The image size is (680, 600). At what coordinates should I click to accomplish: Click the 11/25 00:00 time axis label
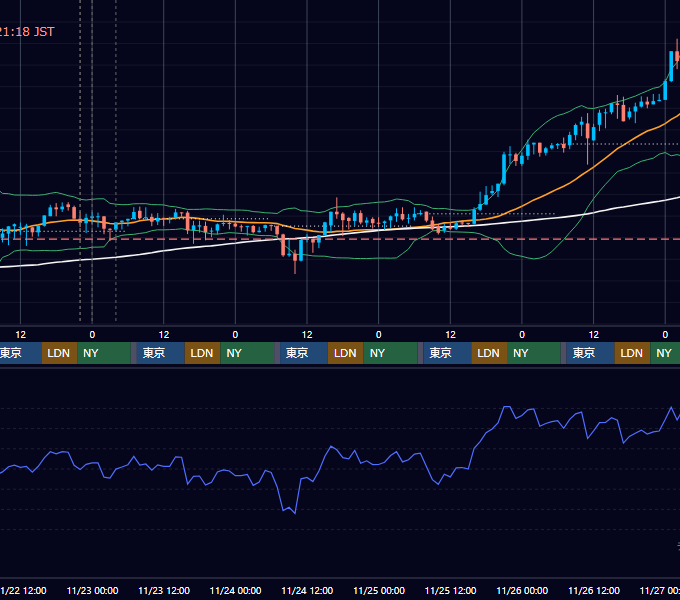pyautogui.click(x=379, y=590)
